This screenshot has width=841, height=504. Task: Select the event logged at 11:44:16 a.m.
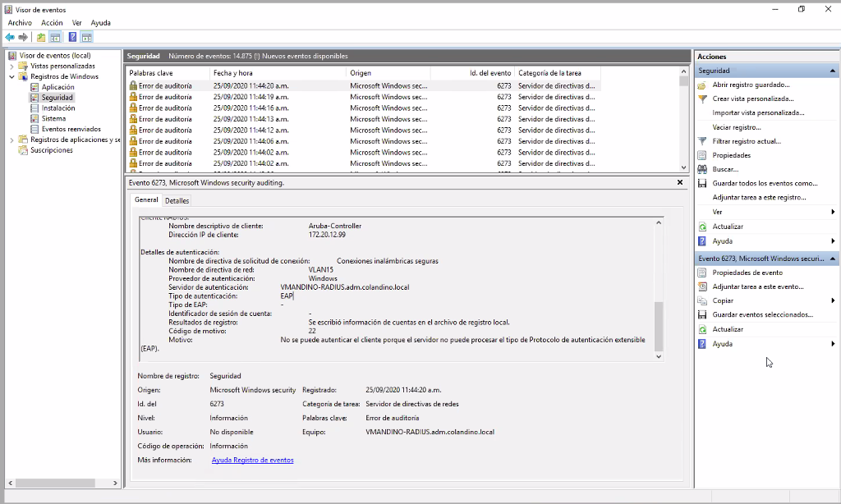[364, 108]
